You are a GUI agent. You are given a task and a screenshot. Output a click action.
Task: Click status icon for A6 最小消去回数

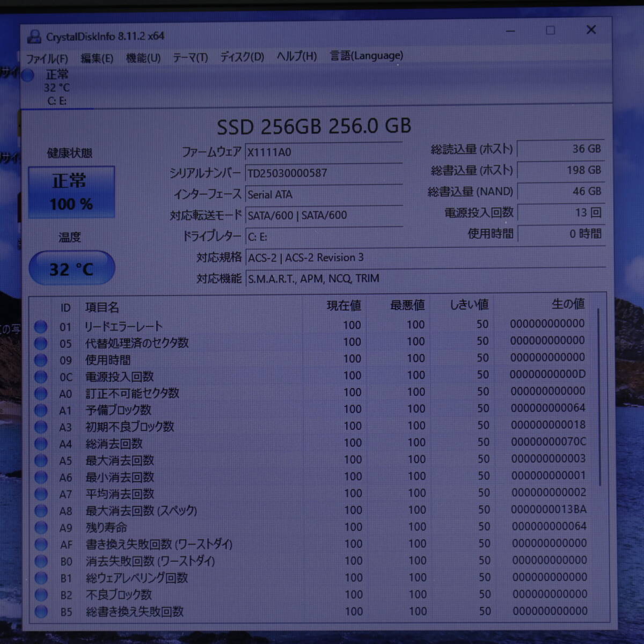tap(41, 477)
